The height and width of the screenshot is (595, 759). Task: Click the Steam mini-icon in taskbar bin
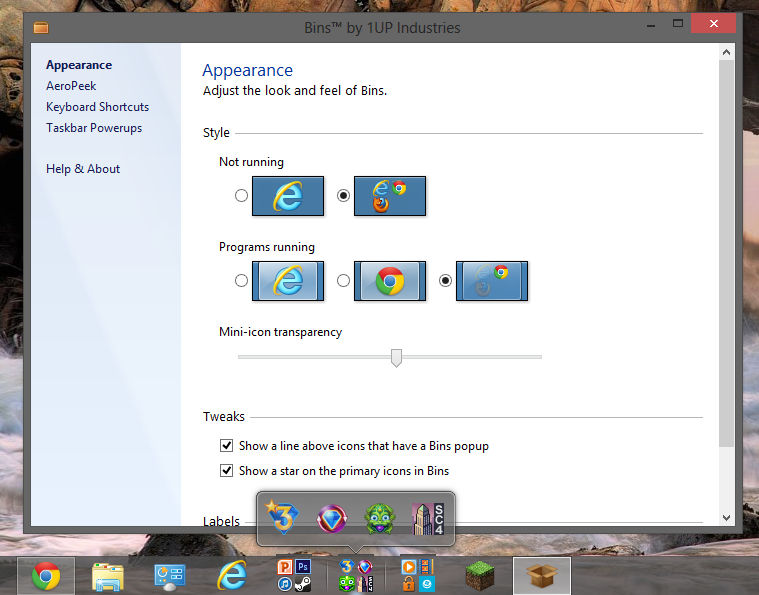(x=303, y=584)
